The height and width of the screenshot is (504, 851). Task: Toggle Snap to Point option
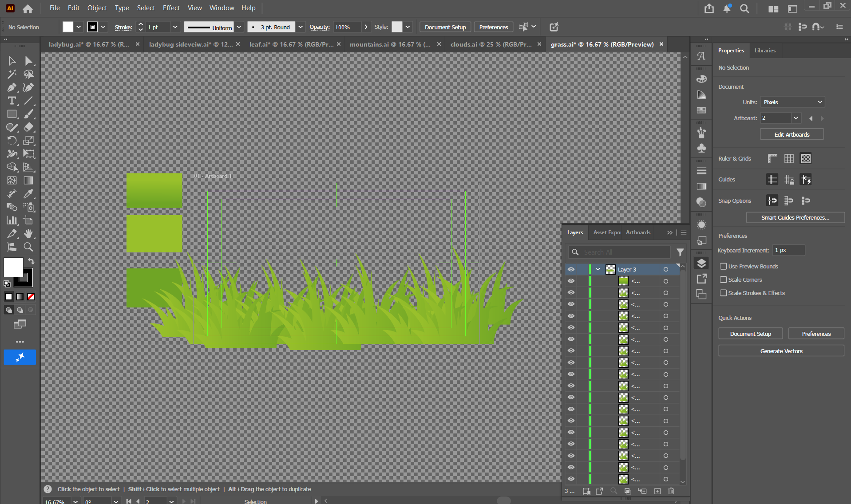772,201
